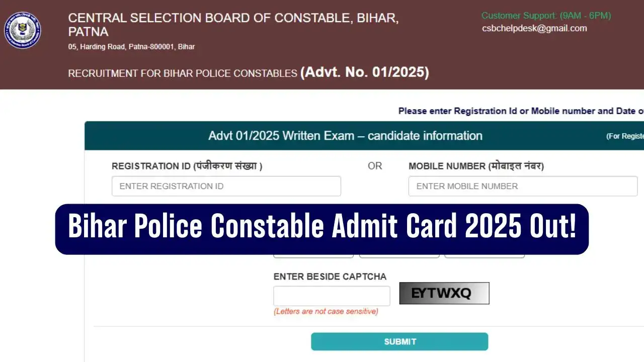Click the REGISTRATION ID field label

click(x=187, y=166)
